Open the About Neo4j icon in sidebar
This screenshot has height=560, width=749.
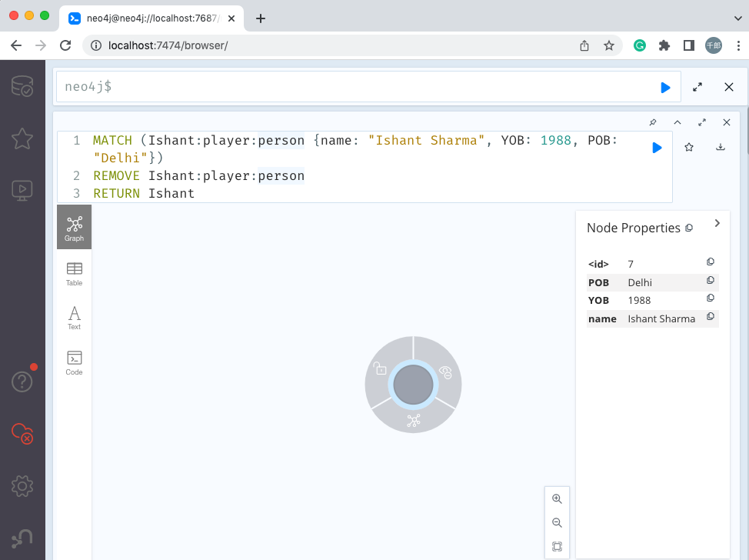click(x=22, y=538)
